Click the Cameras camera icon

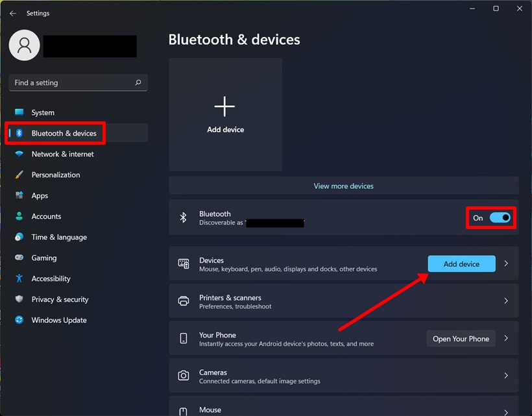pyautogui.click(x=184, y=376)
